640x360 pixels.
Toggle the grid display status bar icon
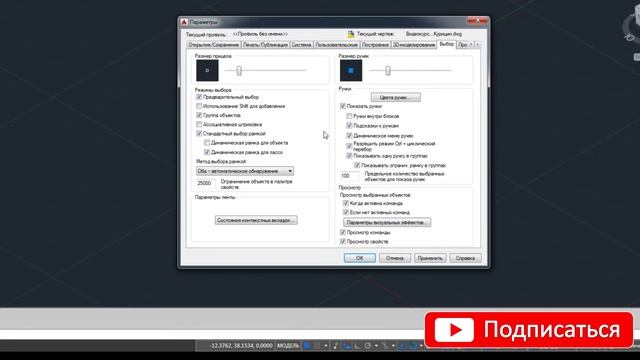point(307,346)
